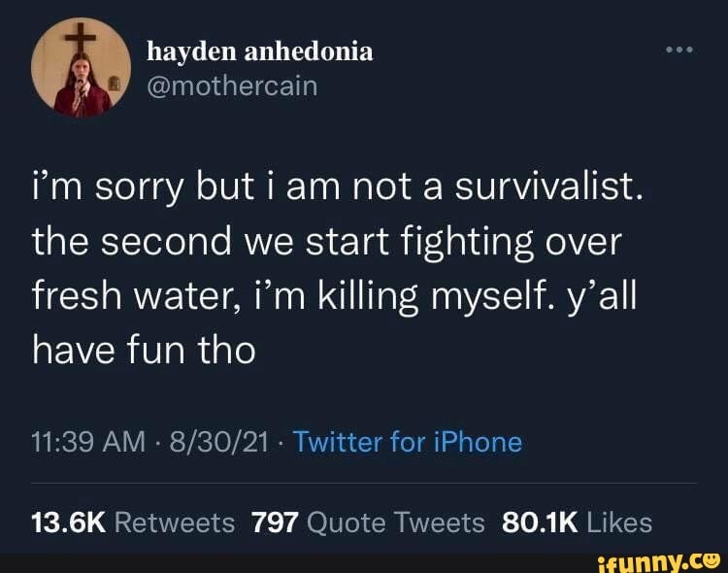Show the 80.1K Likes list

(577, 522)
